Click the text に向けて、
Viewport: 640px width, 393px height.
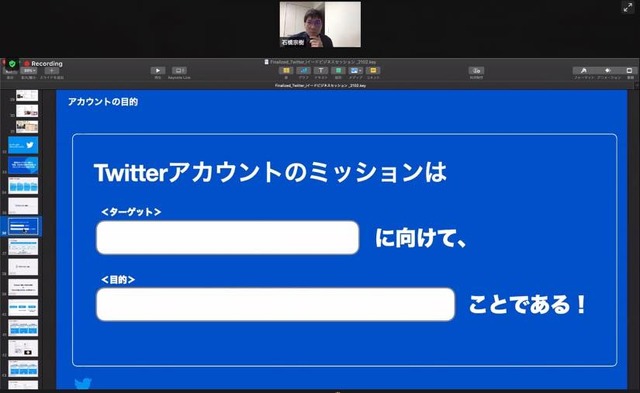click(x=421, y=238)
